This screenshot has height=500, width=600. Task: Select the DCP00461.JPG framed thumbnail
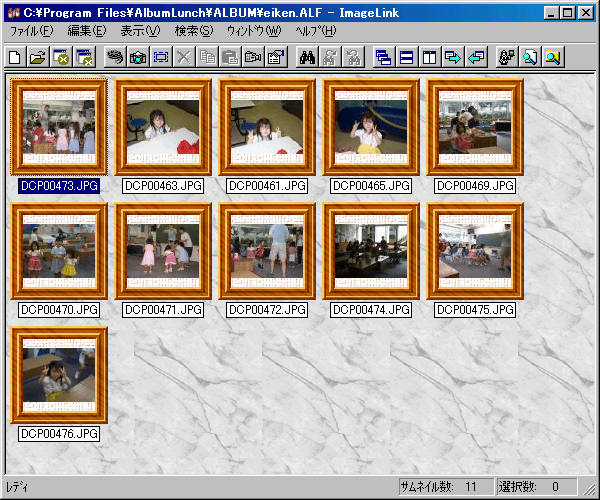(267, 127)
